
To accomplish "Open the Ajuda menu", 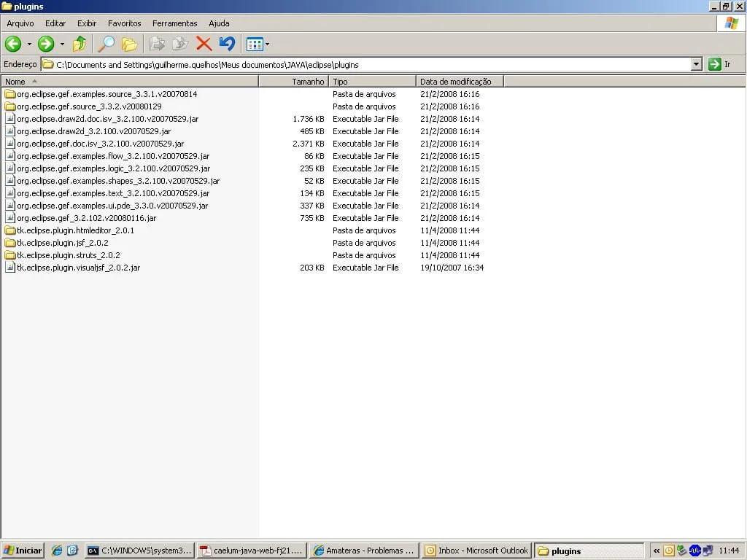I will (219, 23).
